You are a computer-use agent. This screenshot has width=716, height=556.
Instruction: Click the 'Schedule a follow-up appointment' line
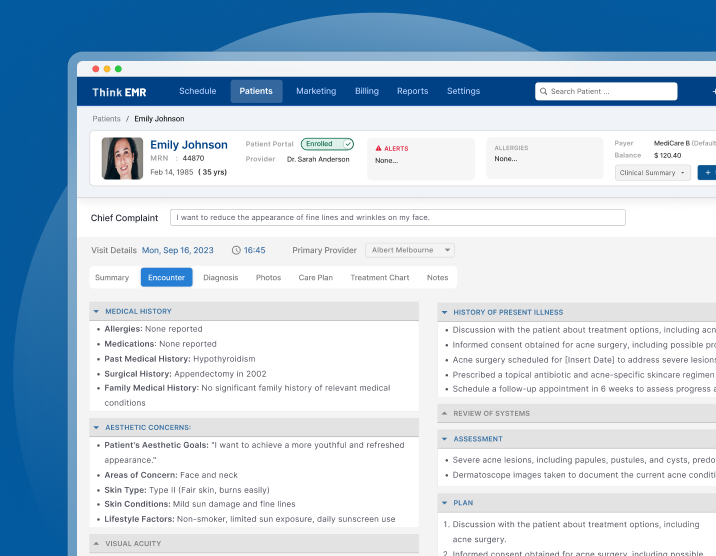coord(584,389)
